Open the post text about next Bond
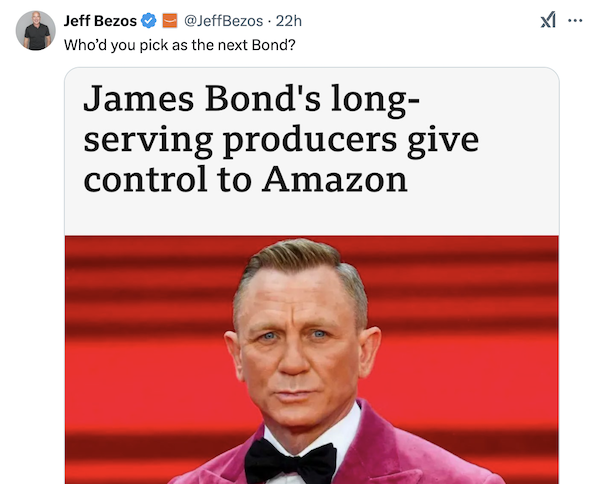Image resolution: width=600 pixels, height=484 pixels. [x=179, y=45]
